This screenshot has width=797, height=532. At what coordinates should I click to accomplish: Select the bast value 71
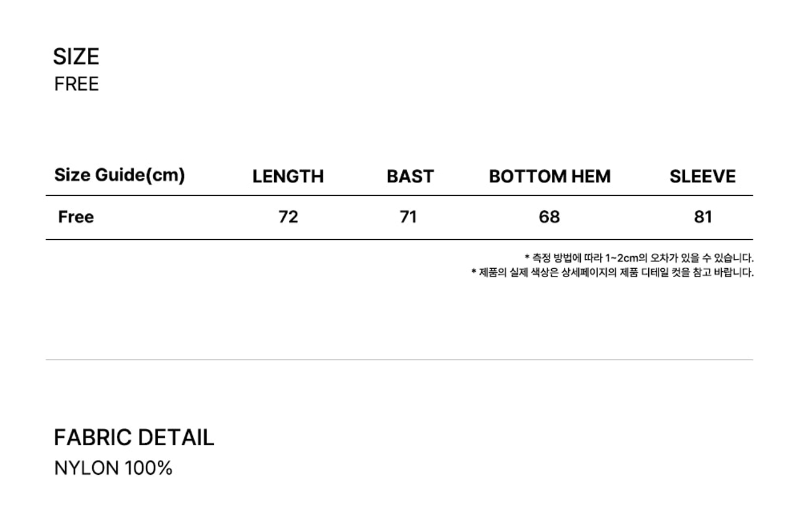(x=408, y=217)
